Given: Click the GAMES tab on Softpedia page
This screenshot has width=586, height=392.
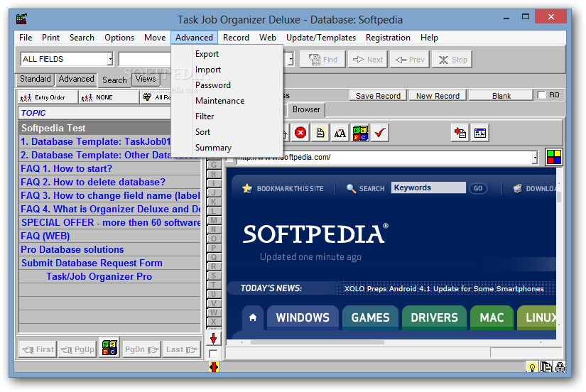Looking at the screenshot, I should [x=370, y=317].
